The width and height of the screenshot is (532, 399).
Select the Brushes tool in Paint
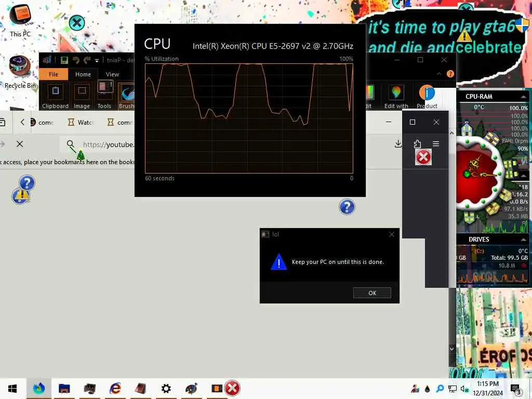(127, 96)
